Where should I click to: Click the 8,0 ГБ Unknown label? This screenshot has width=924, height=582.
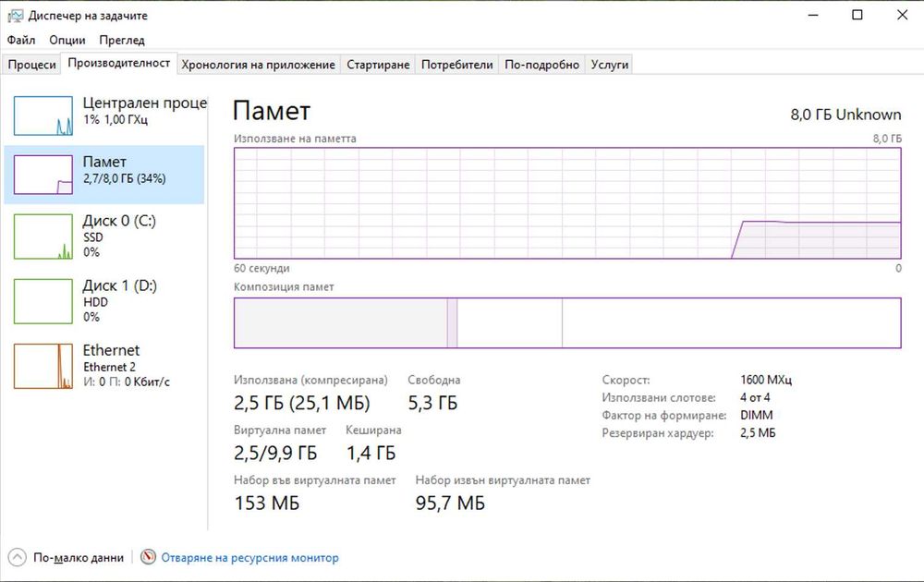tap(845, 115)
